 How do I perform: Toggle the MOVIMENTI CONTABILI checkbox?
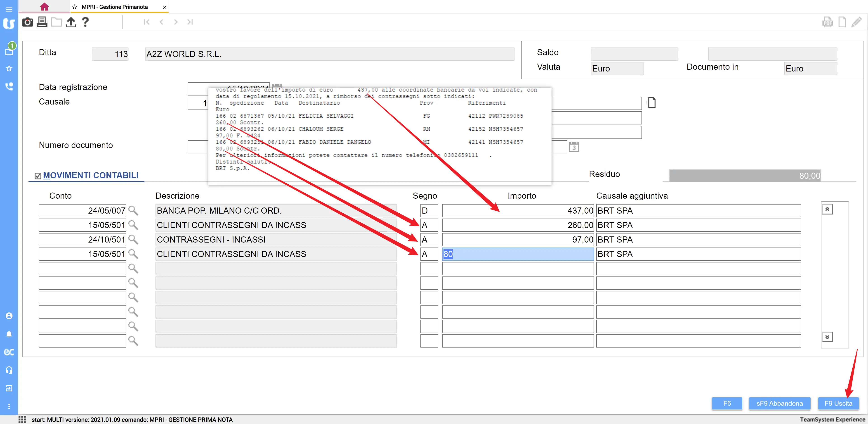(x=38, y=176)
